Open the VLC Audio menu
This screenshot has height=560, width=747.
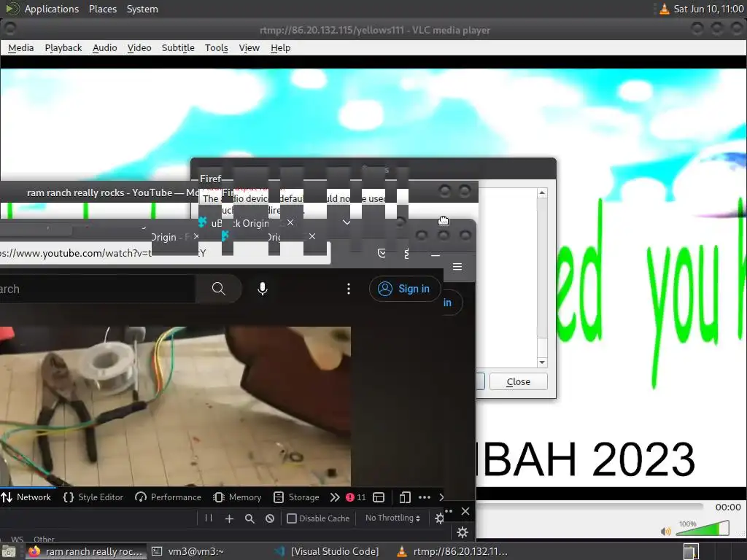pyautogui.click(x=105, y=47)
